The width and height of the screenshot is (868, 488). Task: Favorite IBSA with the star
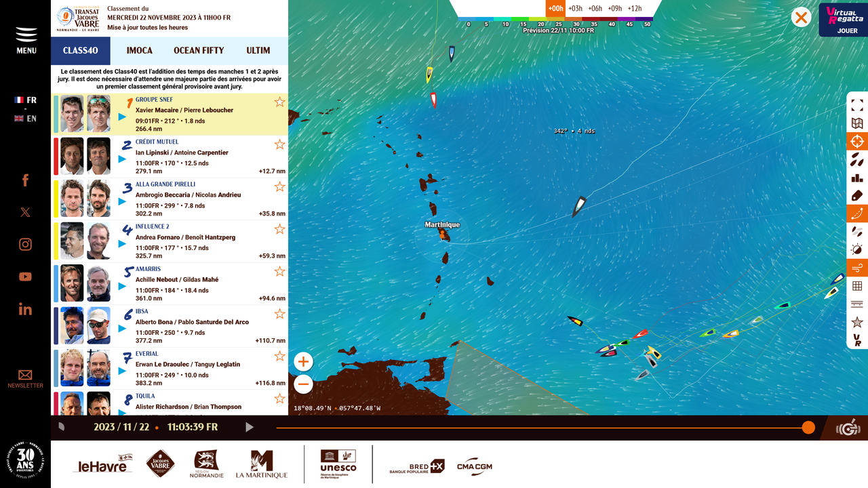point(279,314)
